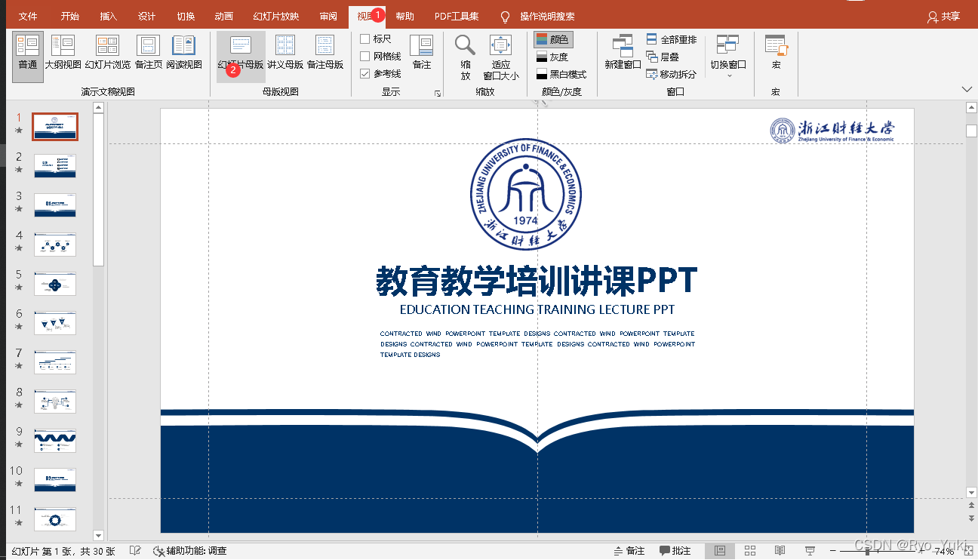This screenshot has height=560, width=978.
Task: Click status text 幻灯片 第 1 张, 共 30 张
Action: coord(63,551)
